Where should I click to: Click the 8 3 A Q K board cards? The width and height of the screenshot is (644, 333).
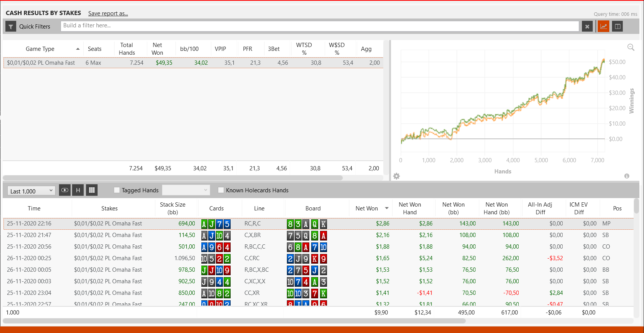tap(307, 224)
